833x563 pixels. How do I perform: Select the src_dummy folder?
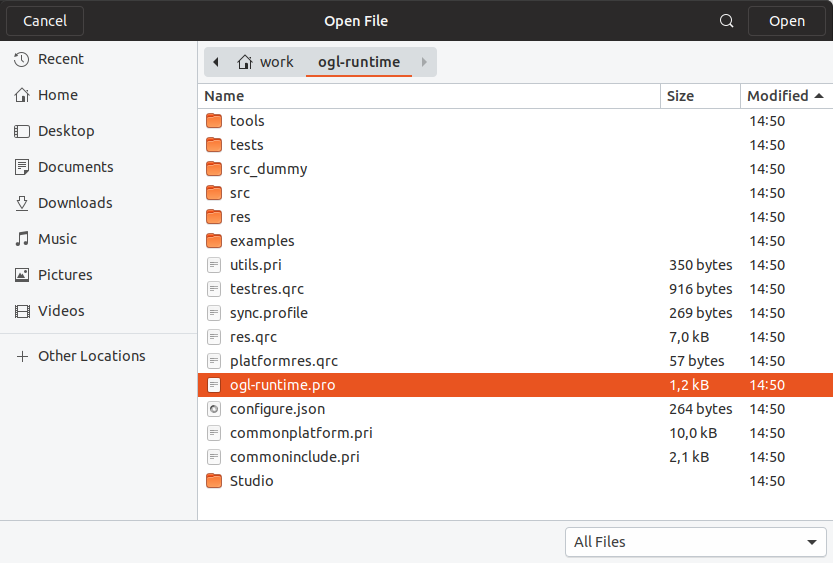(x=268, y=169)
